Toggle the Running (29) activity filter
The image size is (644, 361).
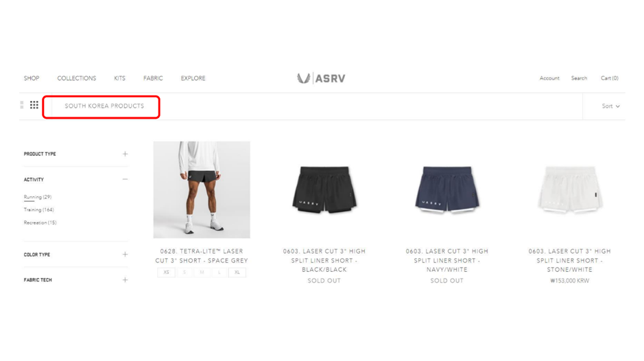pos(37,197)
